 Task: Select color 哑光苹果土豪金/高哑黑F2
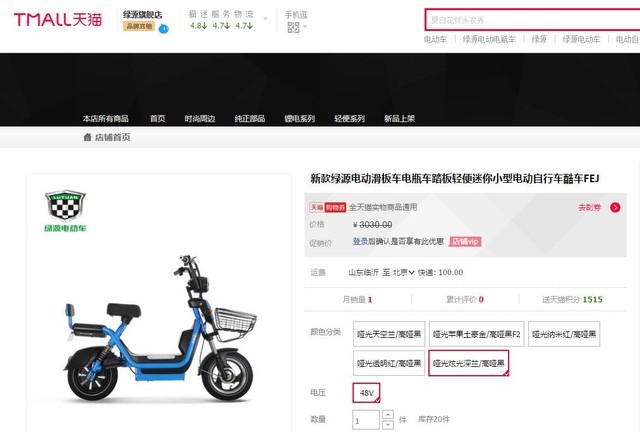[476, 334]
